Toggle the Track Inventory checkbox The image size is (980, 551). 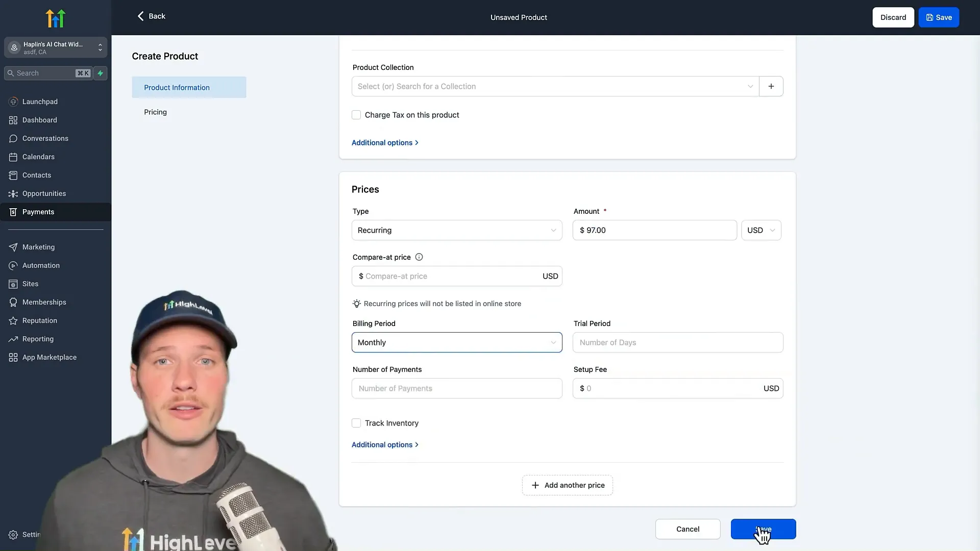tap(356, 423)
